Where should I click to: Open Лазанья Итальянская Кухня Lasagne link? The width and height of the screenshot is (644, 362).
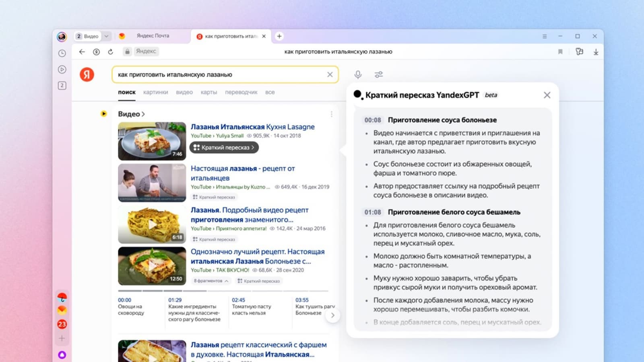(253, 127)
